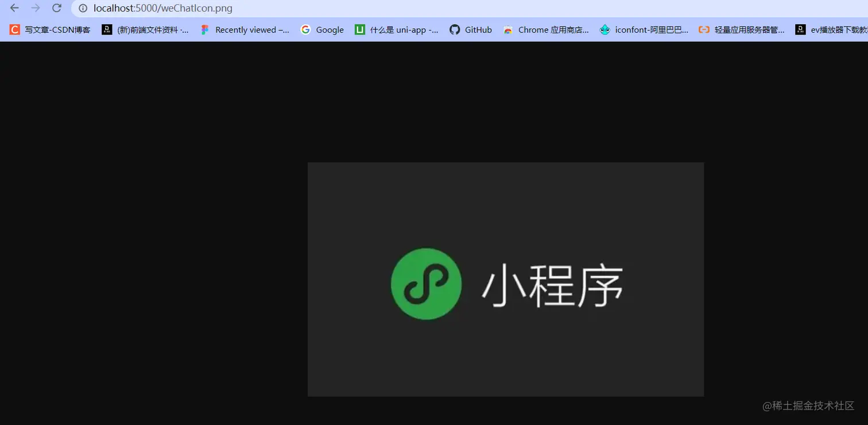Open the Chrome 应用商店 bookmark
The height and width of the screenshot is (425, 868).
[x=546, y=30]
